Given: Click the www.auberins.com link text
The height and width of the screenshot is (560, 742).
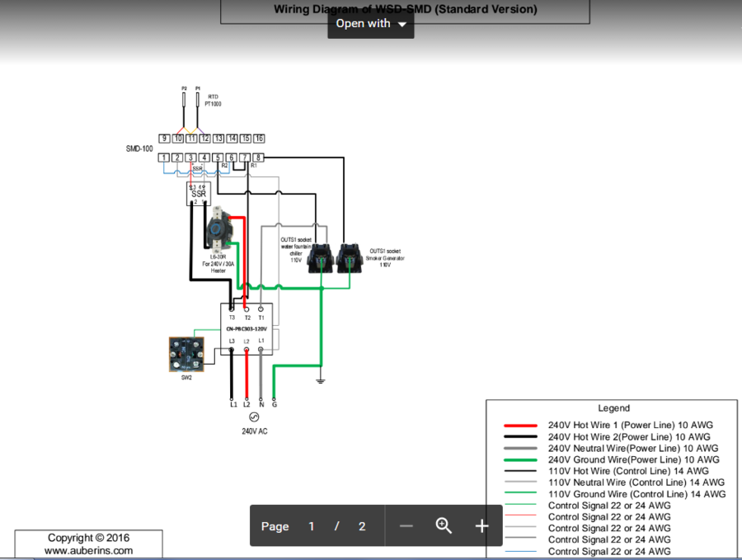Looking at the screenshot, I should point(88,550).
